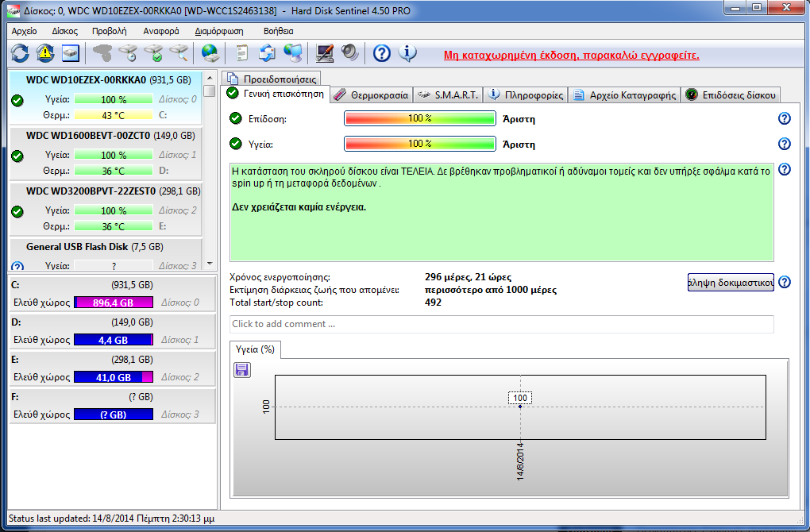Click green check icon of WDC WD10EZEX disk
Viewport: 810px width, 532px height.
[x=17, y=100]
